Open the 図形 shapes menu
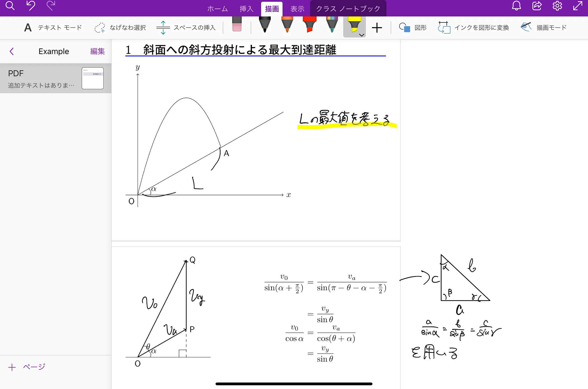The width and height of the screenshot is (588, 389). (x=413, y=28)
